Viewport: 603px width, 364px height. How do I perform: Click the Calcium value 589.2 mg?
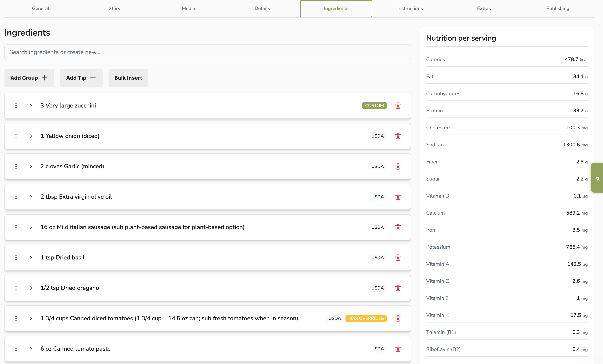pos(577,213)
